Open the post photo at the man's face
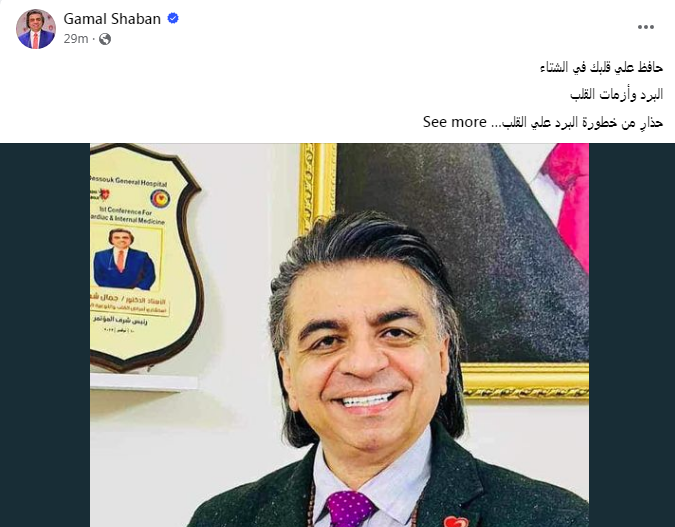The width and height of the screenshot is (675, 527). 367,353
